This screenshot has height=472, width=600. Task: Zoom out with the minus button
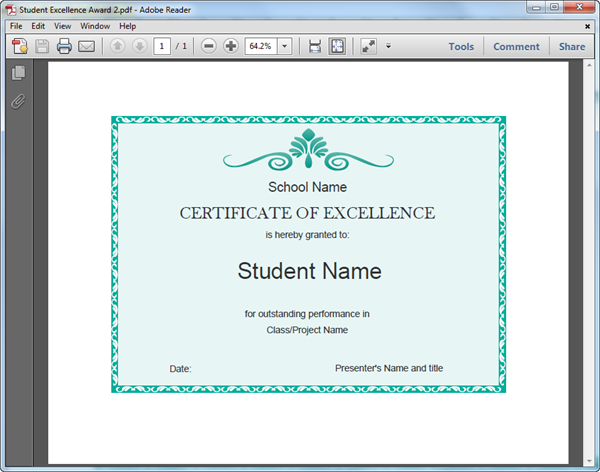(x=209, y=46)
